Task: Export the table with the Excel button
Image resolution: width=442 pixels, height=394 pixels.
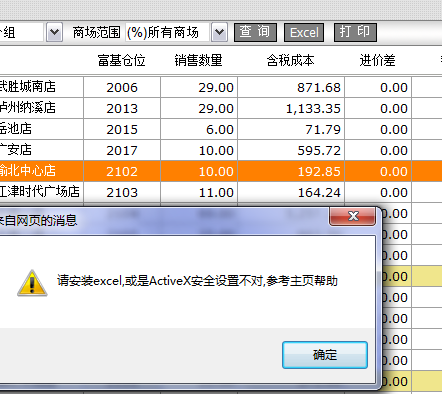Action: (x=304, y=32)
